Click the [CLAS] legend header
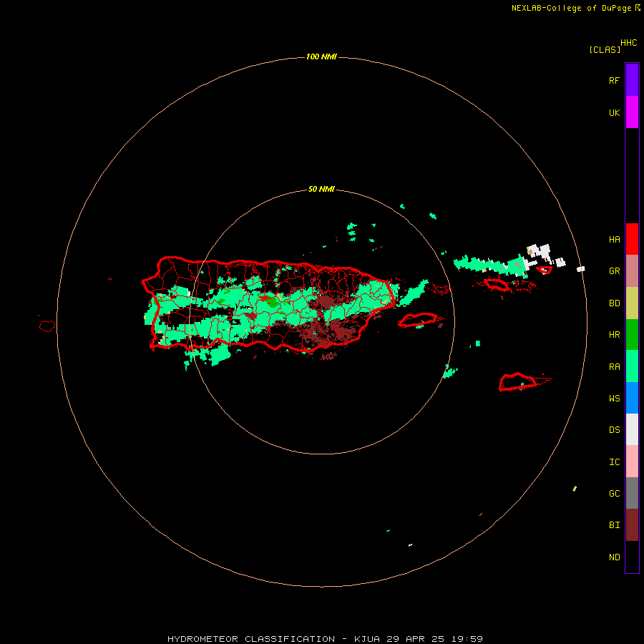 pos(605,49)
